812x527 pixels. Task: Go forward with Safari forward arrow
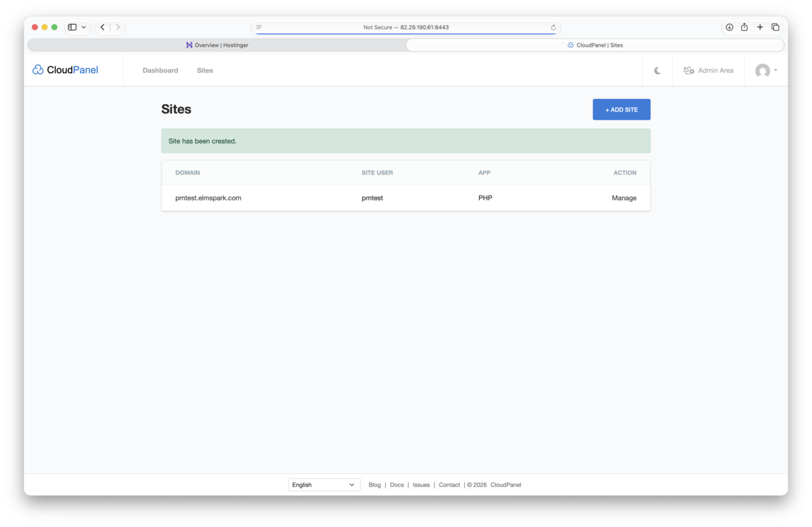point(118,27)
